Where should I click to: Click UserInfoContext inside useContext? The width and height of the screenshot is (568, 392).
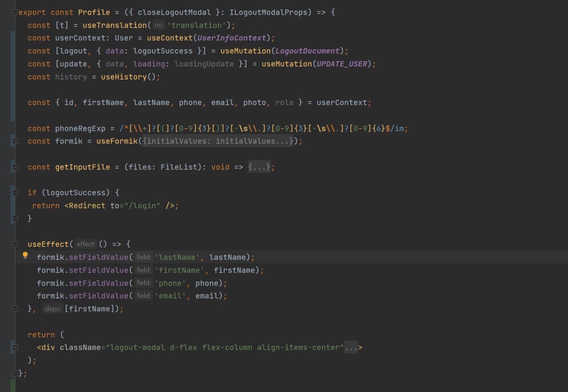[x=232, y=38]
